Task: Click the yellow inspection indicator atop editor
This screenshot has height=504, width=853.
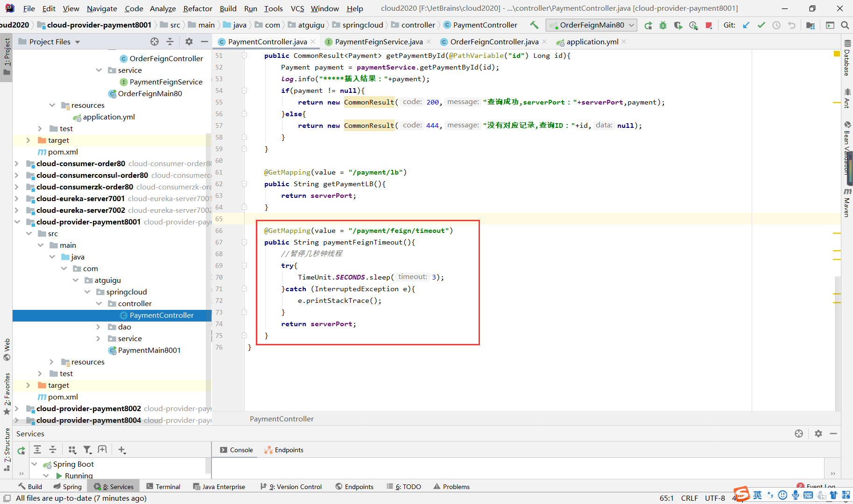Action: pos(837,54)
